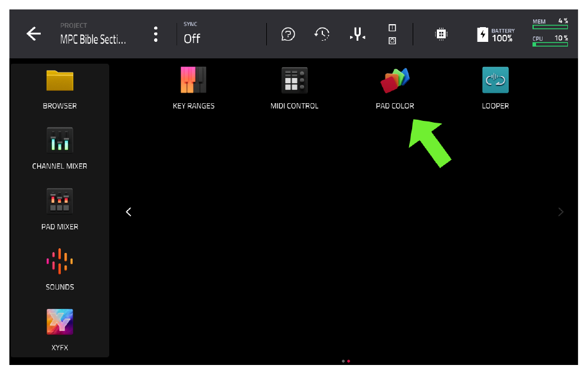Open the project options three-dot menu
The width and height of the screenshot is (588, 375).
click(x=156, y=34)
